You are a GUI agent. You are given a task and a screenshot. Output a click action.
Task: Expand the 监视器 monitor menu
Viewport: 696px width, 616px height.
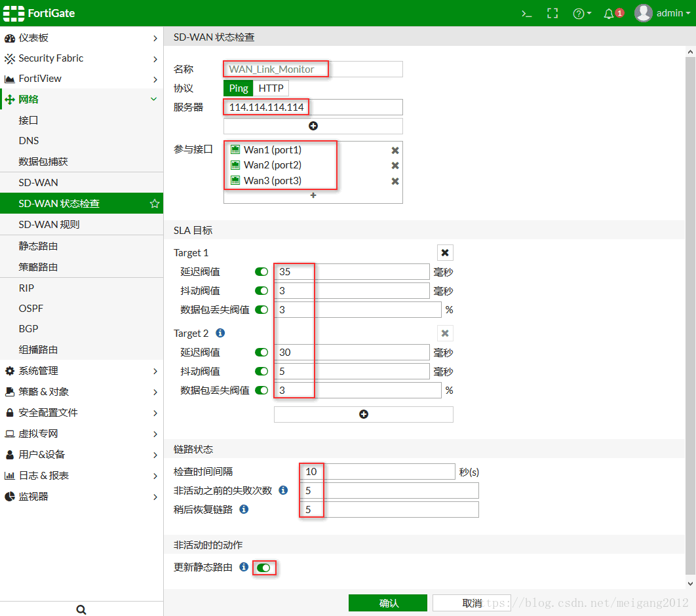point(82,497)
